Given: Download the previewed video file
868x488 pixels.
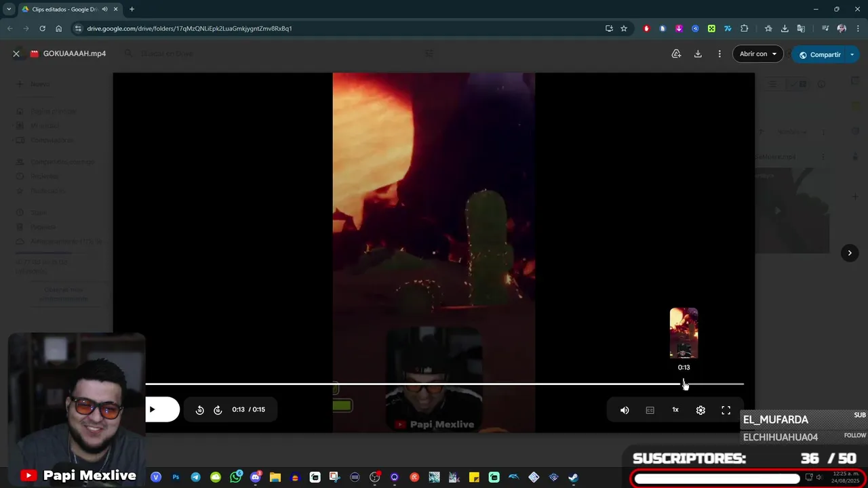Looking at the screenshot, I should tap(698, 54).
